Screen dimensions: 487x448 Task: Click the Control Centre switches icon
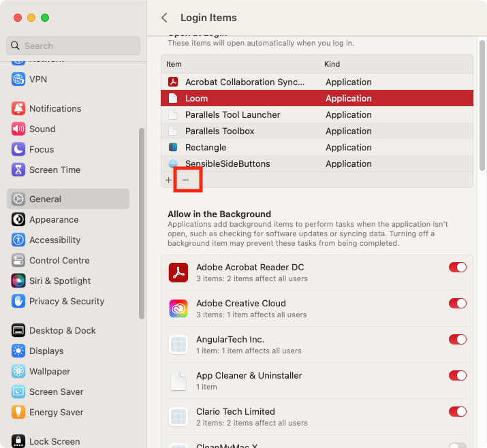(18, 261)
